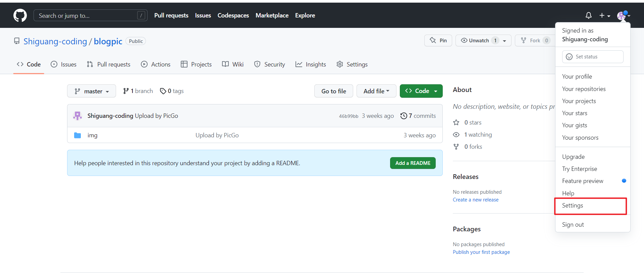644x277 pixels.
Task: Click the Set status button
Action: 593,57
